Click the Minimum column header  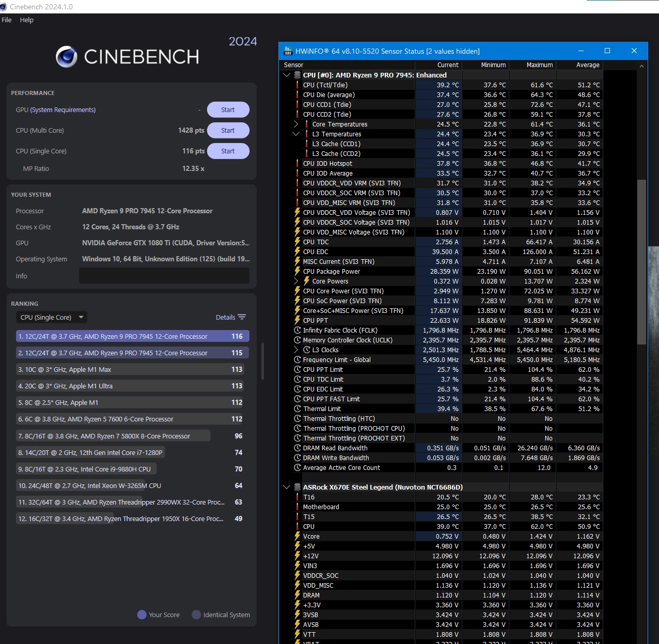485,65
